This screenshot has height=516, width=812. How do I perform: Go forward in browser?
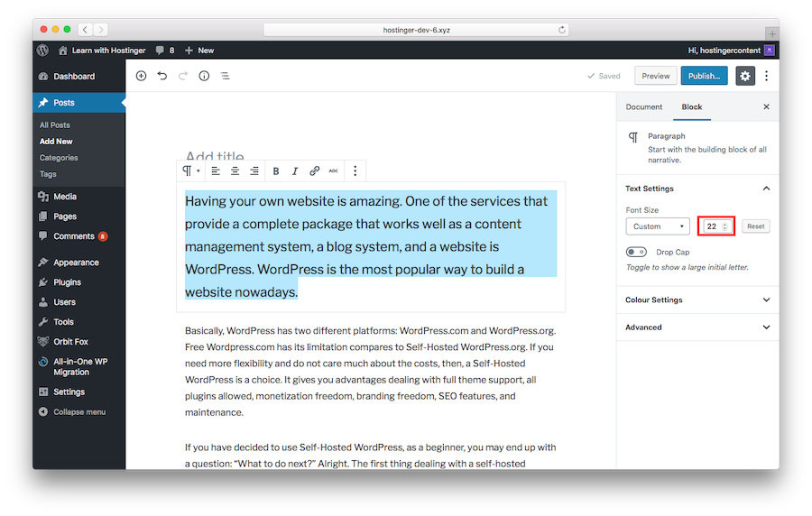[x=101, y=30]
